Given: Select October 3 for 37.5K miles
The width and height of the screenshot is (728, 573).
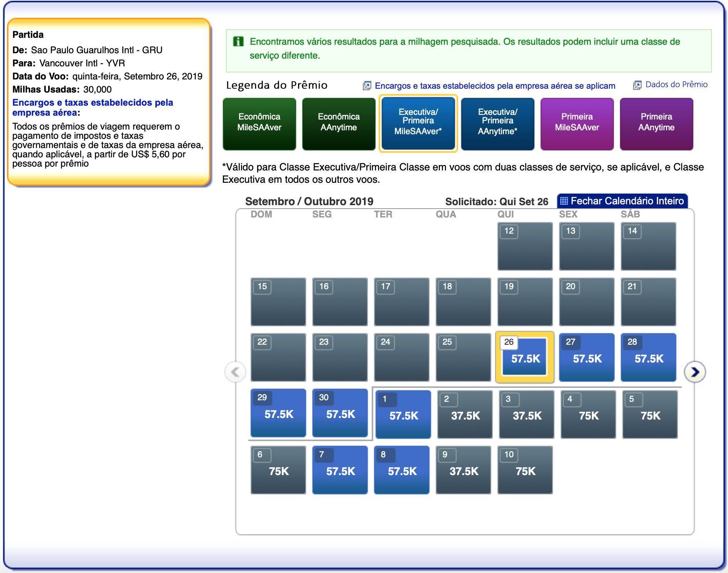Looking at the screenshot, I should pos(526,415).
